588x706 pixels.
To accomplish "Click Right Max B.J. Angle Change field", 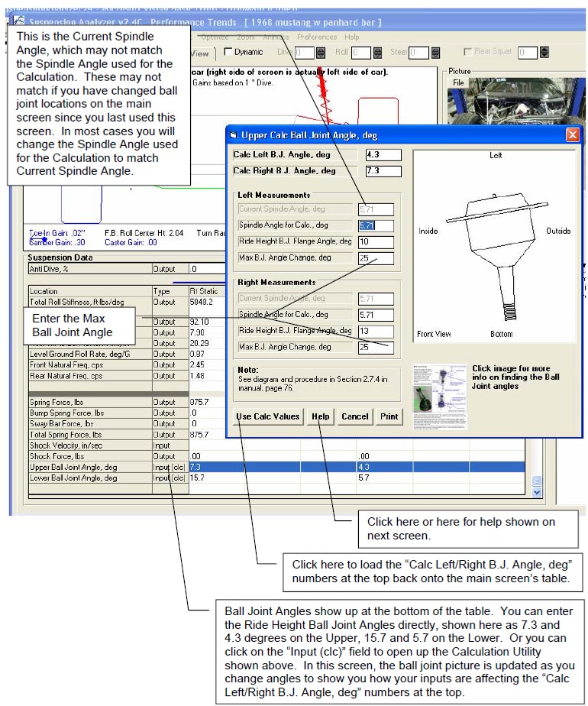I will pos(376,347).
